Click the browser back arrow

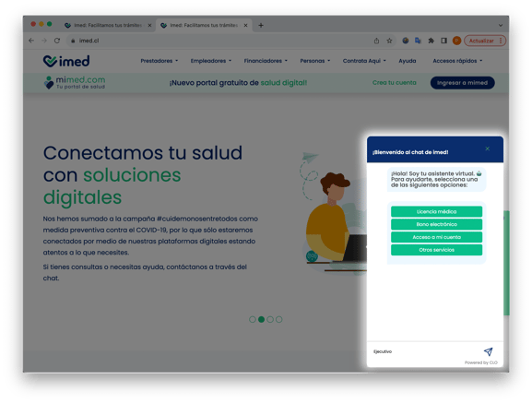[x=31, y=41]
